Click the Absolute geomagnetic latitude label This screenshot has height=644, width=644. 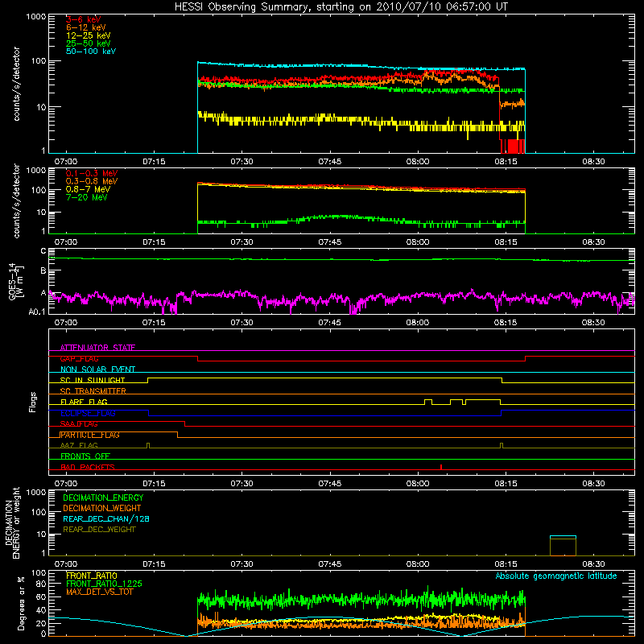[556, 576]
